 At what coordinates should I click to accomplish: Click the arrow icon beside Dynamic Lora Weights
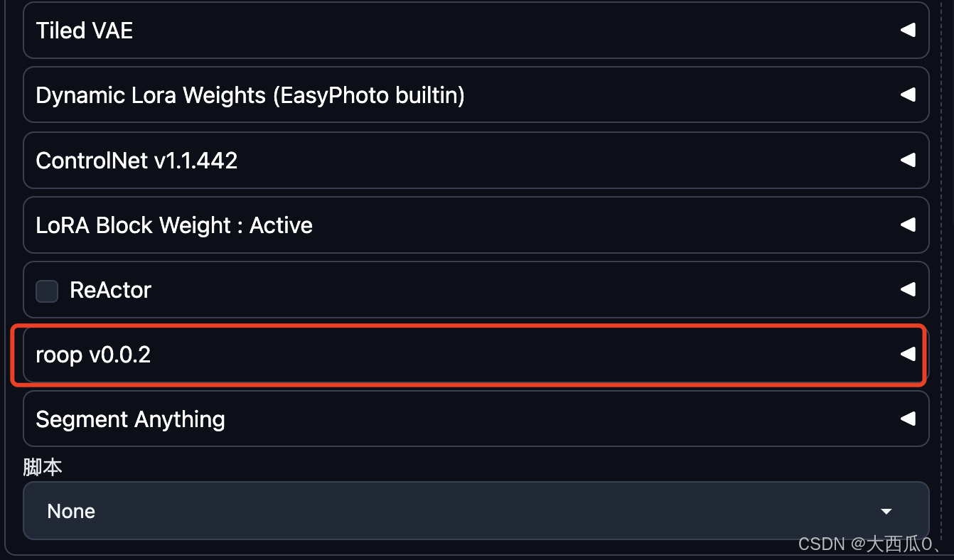[908, 95]
